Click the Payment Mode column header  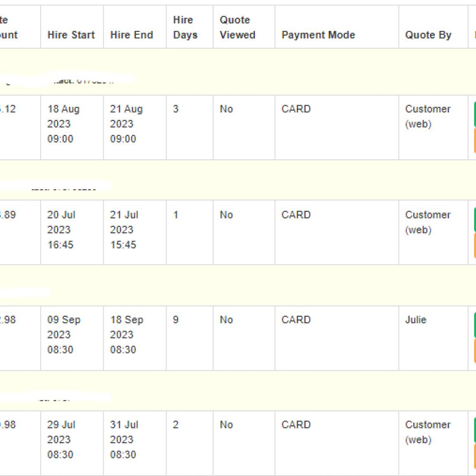pos(318,35)
